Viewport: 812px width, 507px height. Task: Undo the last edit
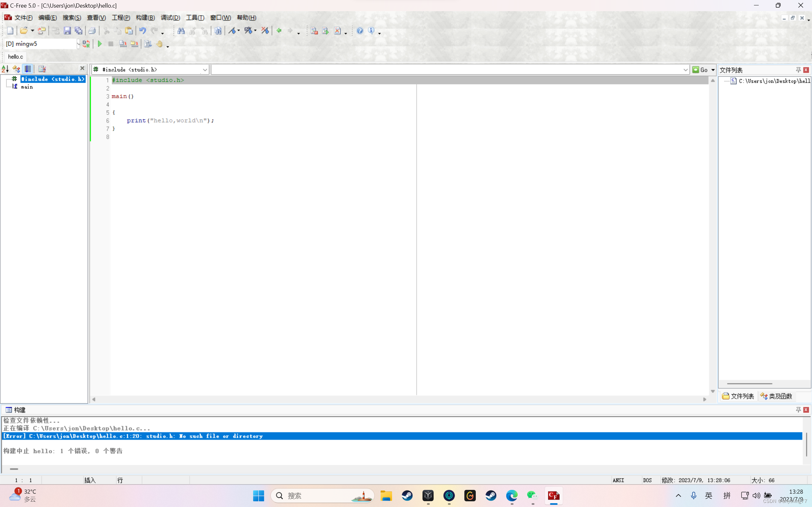click(x=142, y=30)
